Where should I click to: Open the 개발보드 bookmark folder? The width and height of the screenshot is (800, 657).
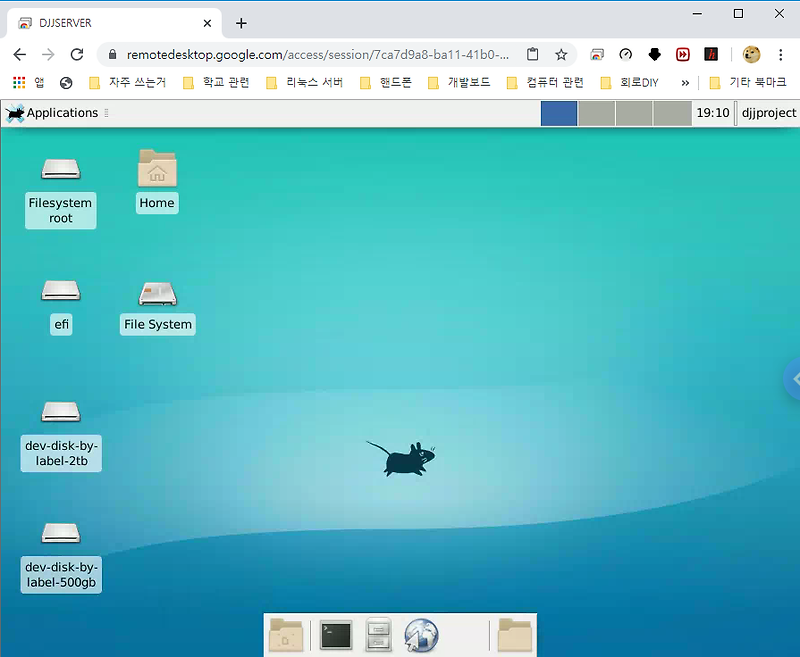point(459,83)
